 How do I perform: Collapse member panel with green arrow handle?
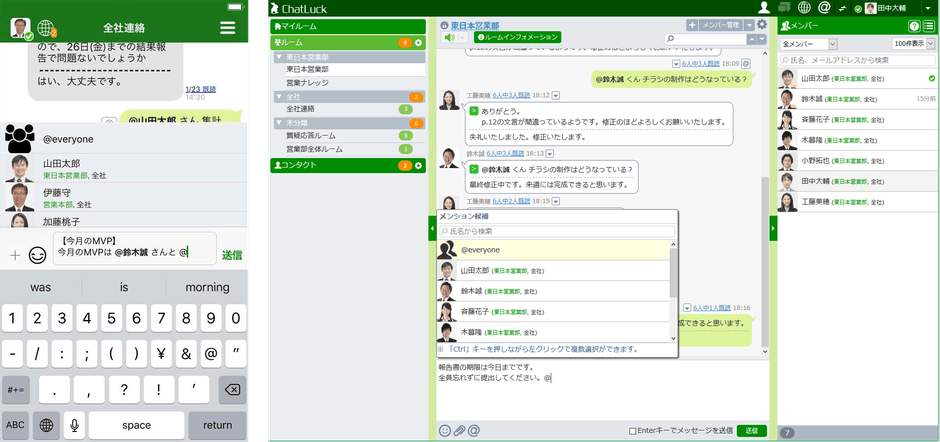(x=773, y=228)
